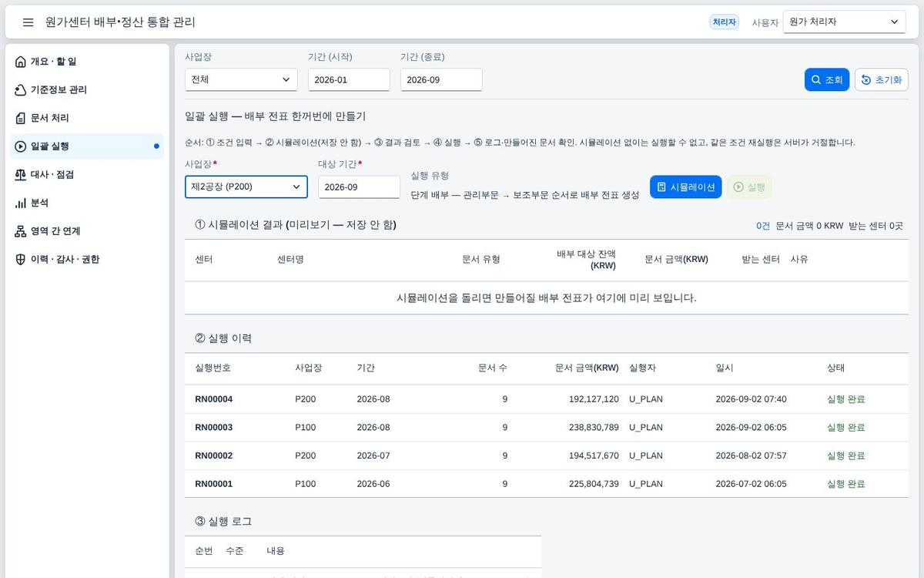Click the reset icon on the 초기화 button
The width and height of the screenshot is (924, 578).
pos(866,79)
